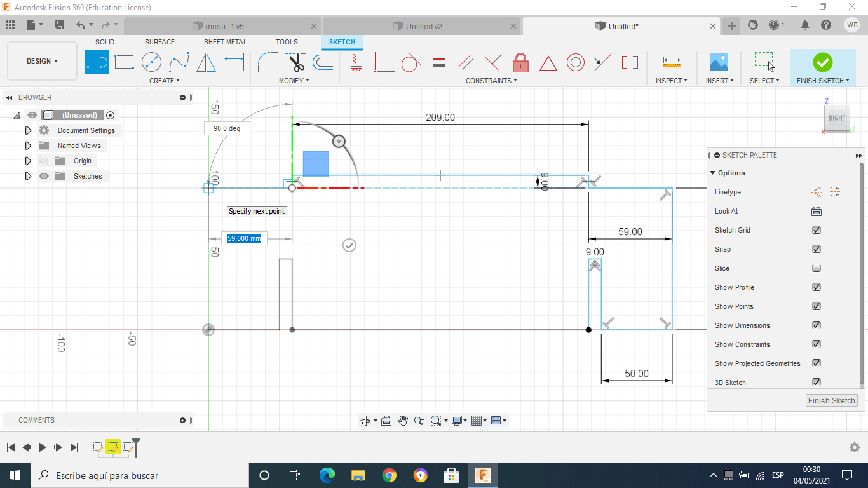
Task: Enable the Slice checkbox
Action: pyautogui.click(x=817, y=268)
